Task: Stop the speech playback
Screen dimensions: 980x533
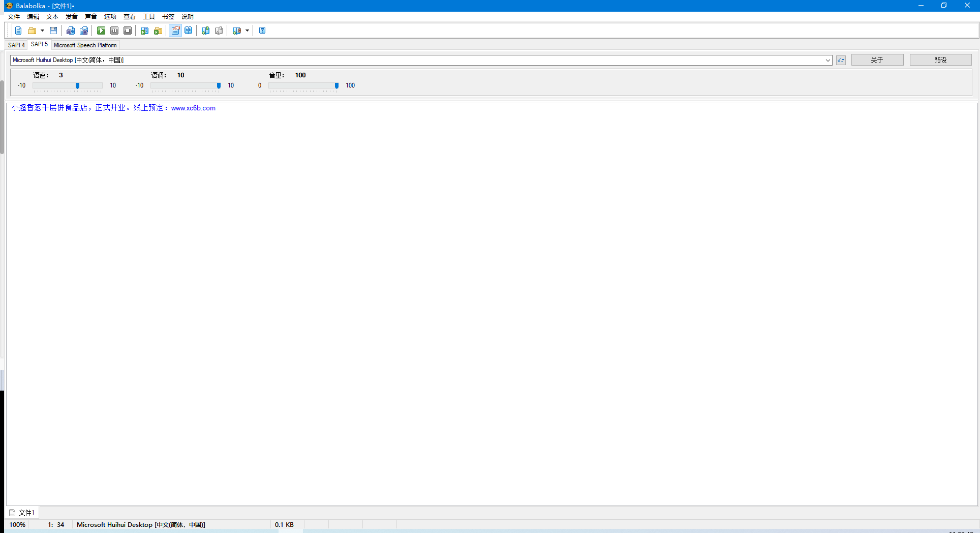Action: 128,31
